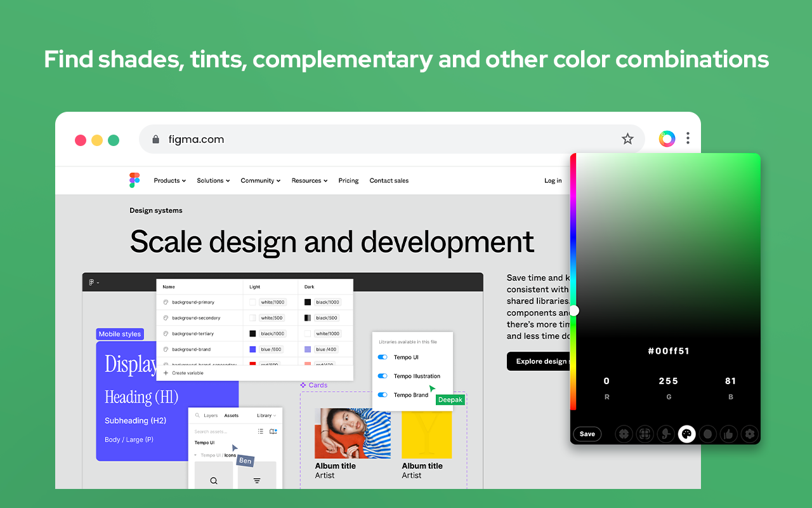Expand the Products dropdown menu
Viewport: 812px width, 508px height.
[x=170, y=181]
